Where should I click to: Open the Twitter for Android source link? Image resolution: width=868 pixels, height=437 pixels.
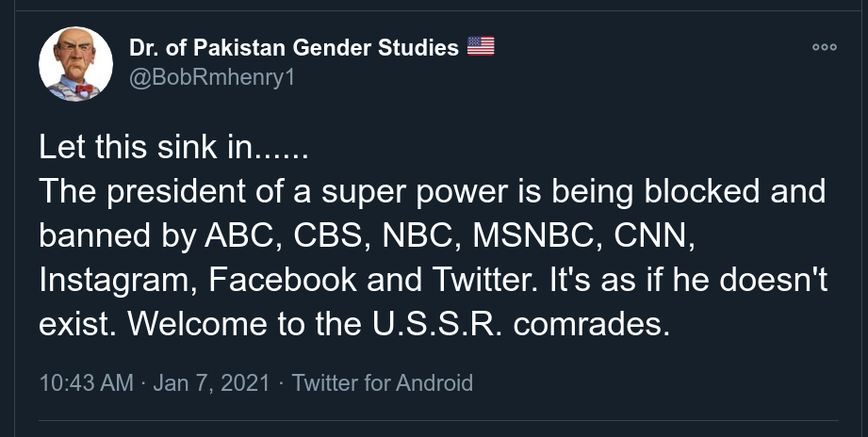pos(382,382)
